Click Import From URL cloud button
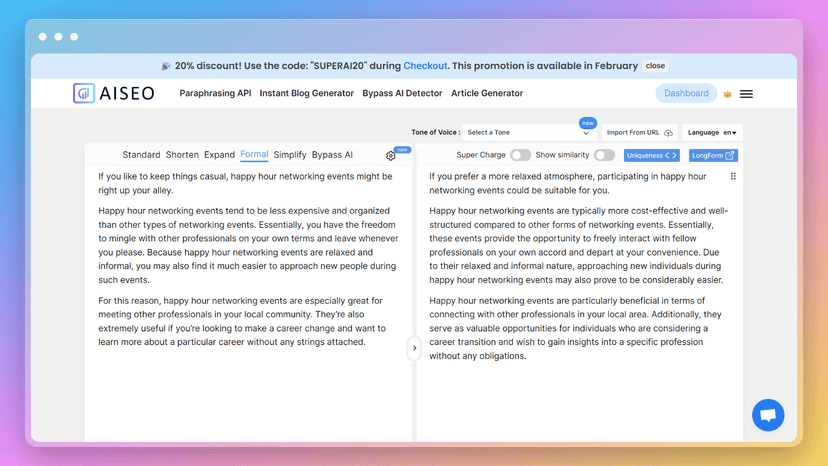Viewport: 828px width, 466px height. coord(640,133)
